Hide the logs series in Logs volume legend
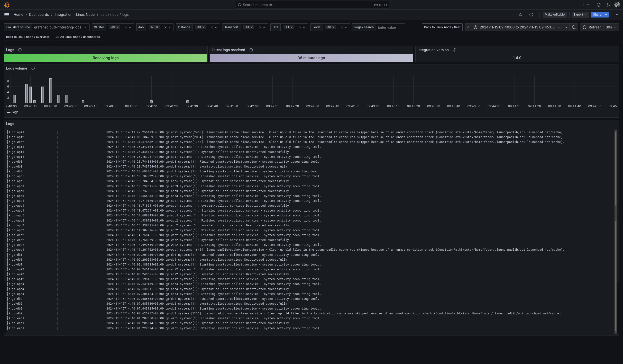 (x=16, y=112)
